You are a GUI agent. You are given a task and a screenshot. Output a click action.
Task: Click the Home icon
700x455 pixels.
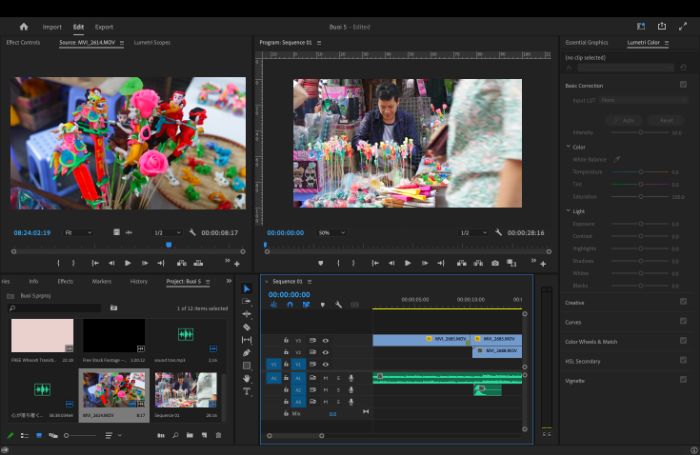(24, 27)
